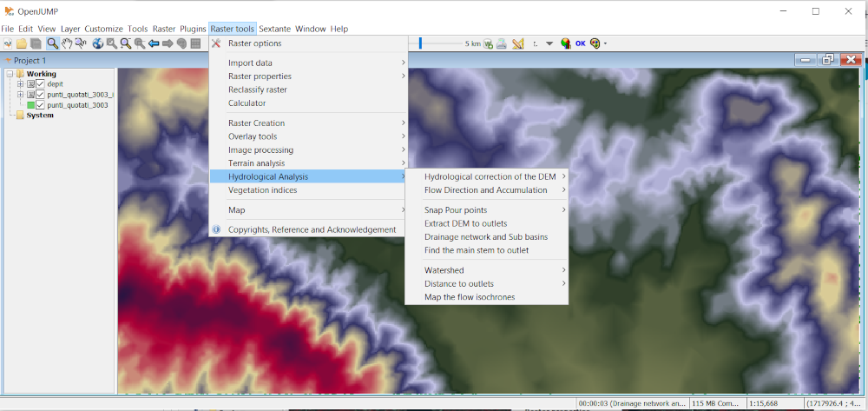Open Copyrights, Reference and Acknowledgement

click(308, 229)
